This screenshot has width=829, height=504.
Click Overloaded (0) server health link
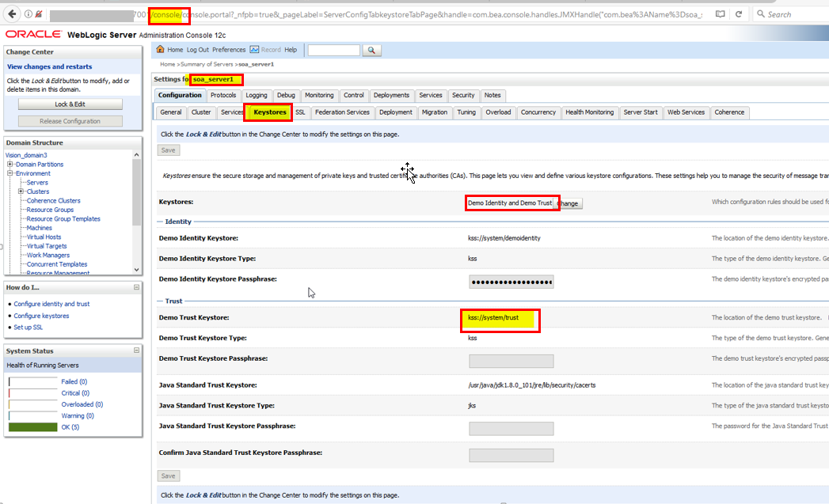[82, 404]
